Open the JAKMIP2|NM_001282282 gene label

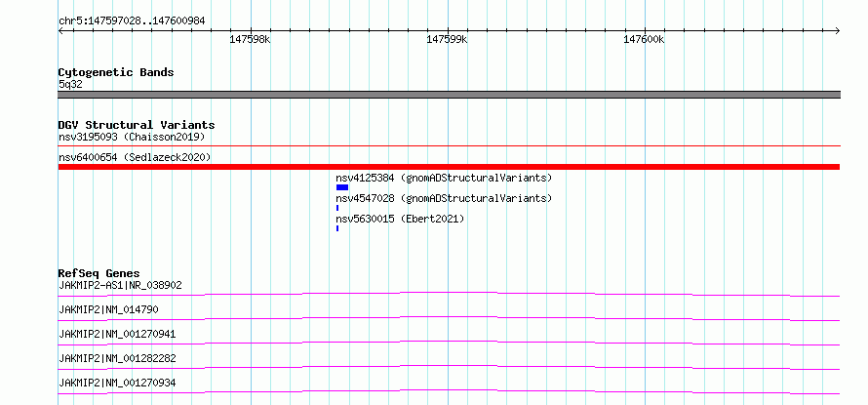[117, 358]
